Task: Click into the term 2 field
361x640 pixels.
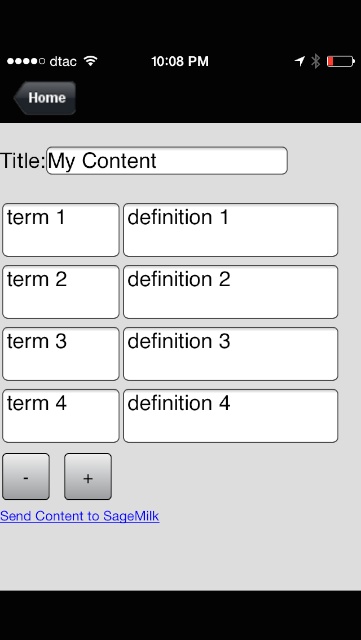Action: tap(60, 292)
